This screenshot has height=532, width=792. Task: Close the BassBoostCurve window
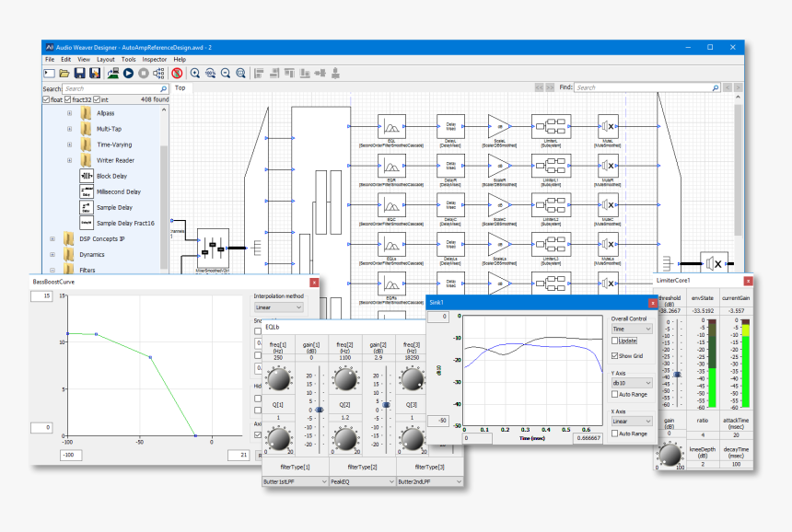tap(314, 282)
